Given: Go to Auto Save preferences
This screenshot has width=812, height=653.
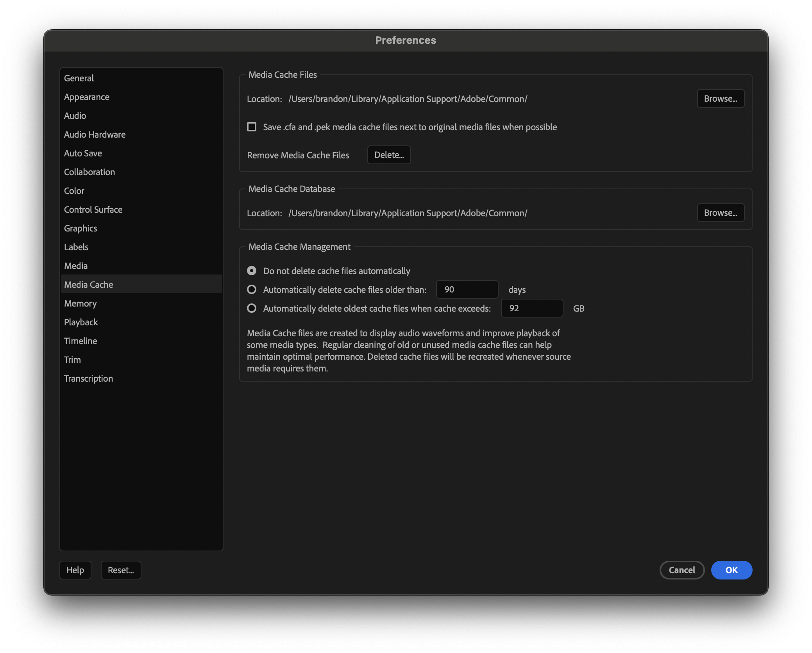Looking at the screenshot, I should (x=83, y=153).
